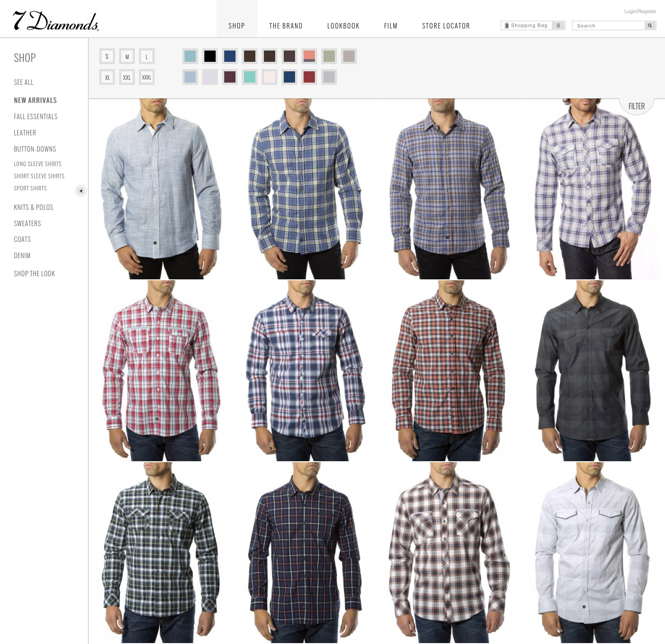The width and height of the screenshot is (665, 644).
Task: Select the pale pink color swatch
Action: pyautogui.click(x=269, y=77)
